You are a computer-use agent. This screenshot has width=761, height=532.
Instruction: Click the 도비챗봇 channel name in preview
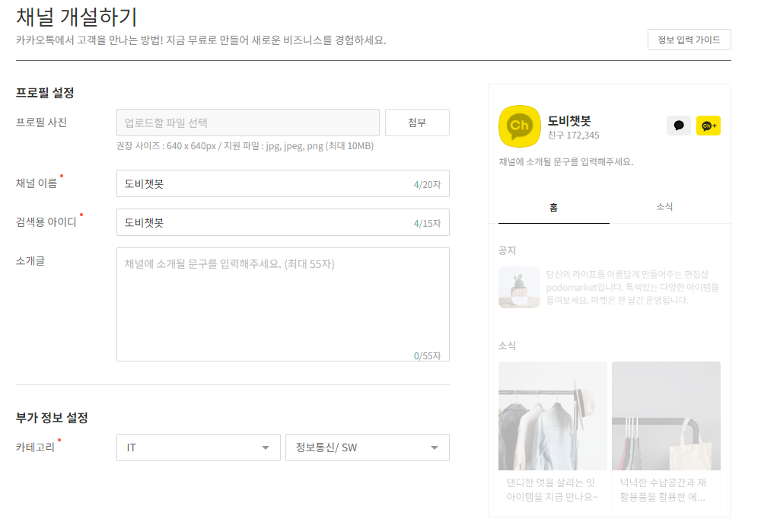pos(569,120)
